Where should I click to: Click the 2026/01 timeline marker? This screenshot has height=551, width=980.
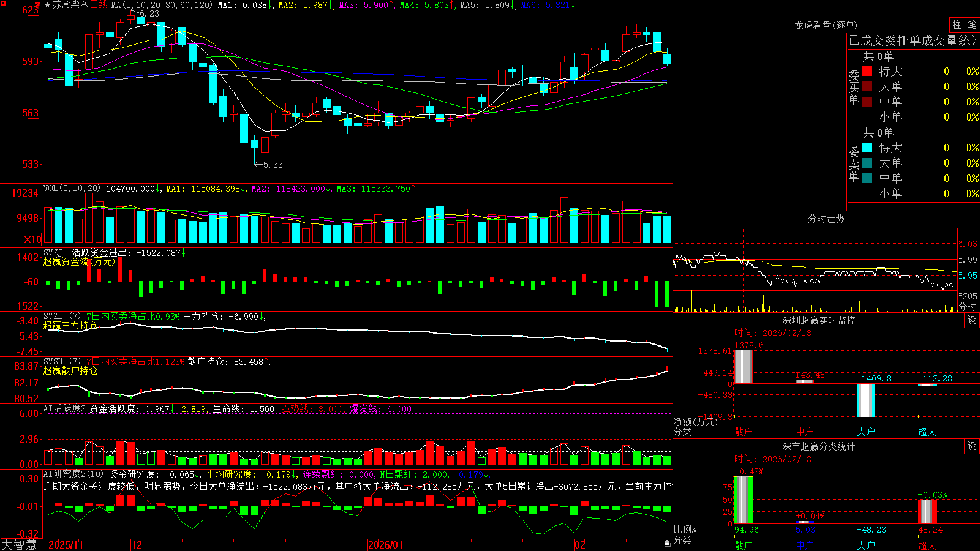pos(386,544)
